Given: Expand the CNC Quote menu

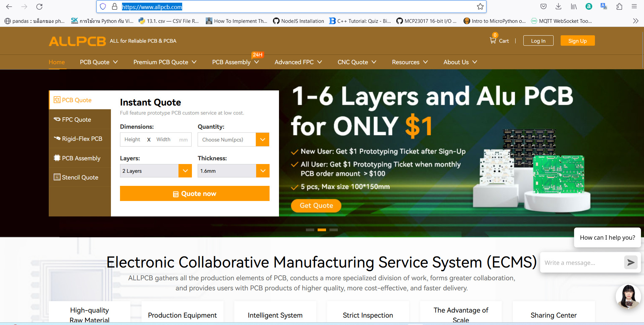Looking at the screenshot, I should pyautogui.click(x=357, y=62).
